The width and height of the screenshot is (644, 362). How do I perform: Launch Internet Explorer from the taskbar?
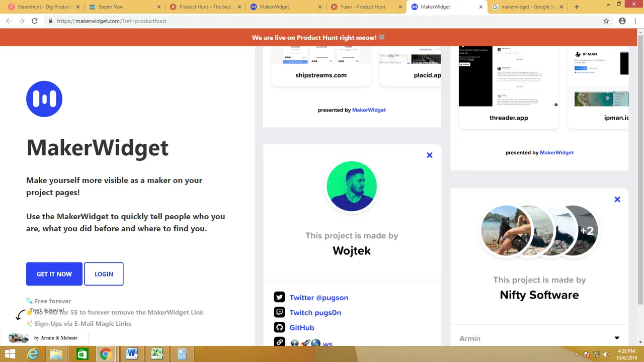33,354
